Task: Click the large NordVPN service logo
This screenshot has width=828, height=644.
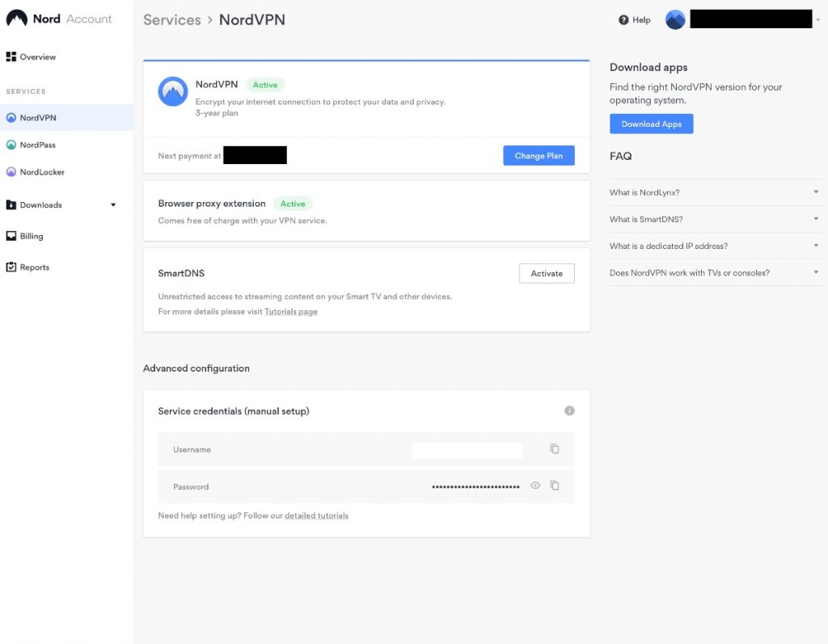Action: click(x=173, y=91)
